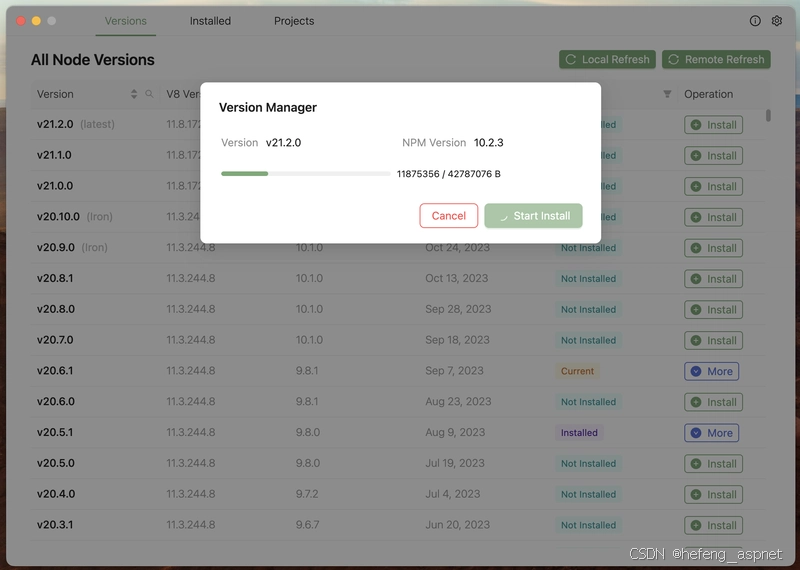Click the All Node Versions heading
This screenshot has width=800, height=570.
coord(92,60)
